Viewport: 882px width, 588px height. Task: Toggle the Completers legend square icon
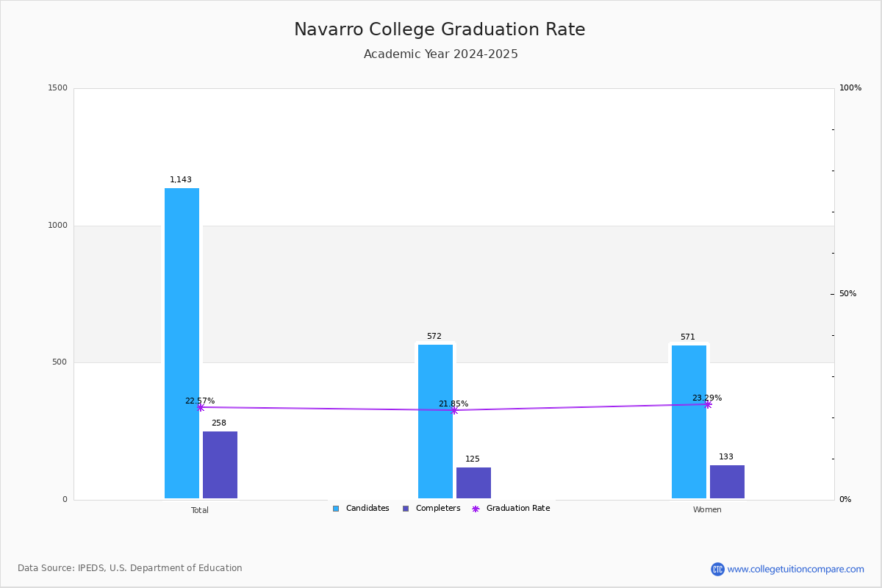tap(406, 509)
